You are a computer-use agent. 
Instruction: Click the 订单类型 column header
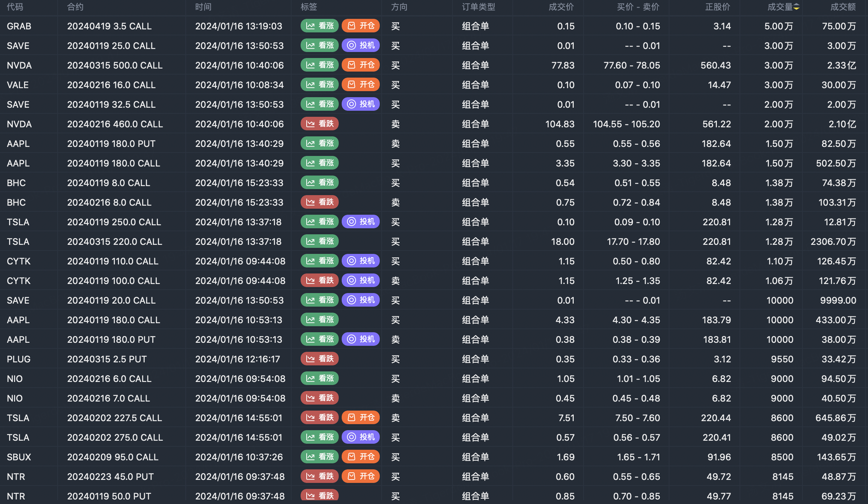pos(478,7)
